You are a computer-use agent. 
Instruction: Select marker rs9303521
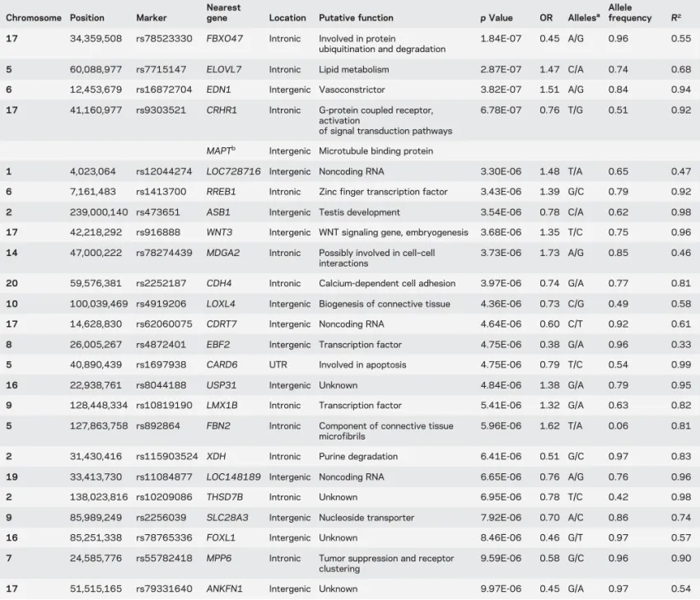click(x=161, y=109)
